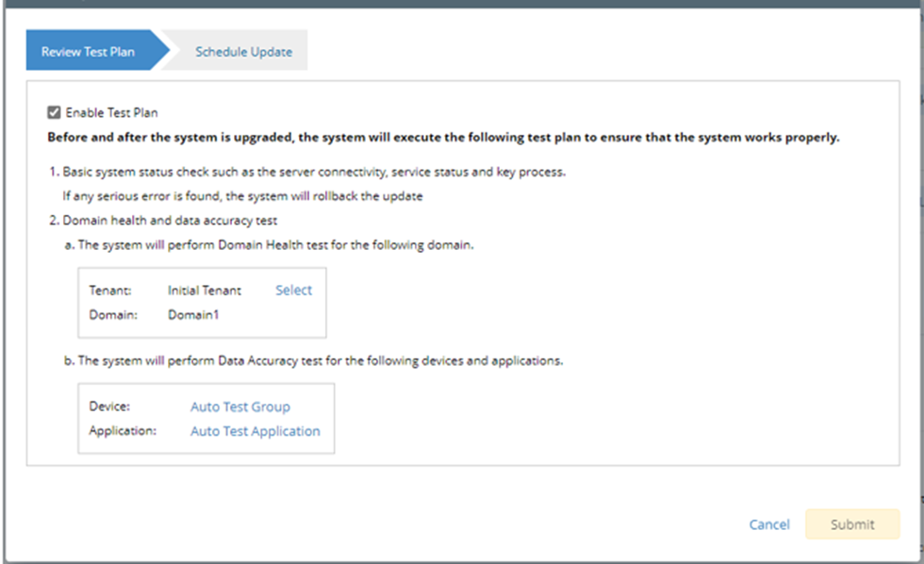
Task: Click the Initial Tenant value text
Action: click(205, 290)
